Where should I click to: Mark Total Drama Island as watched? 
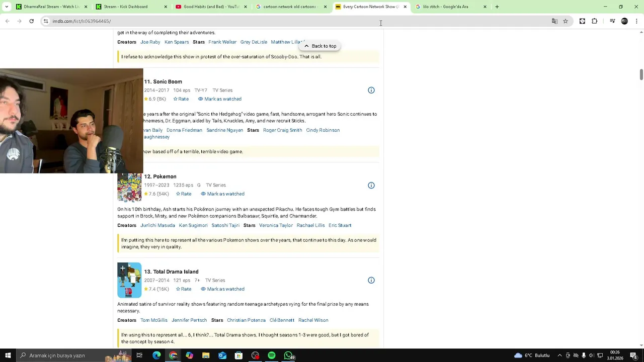point(222,289)
